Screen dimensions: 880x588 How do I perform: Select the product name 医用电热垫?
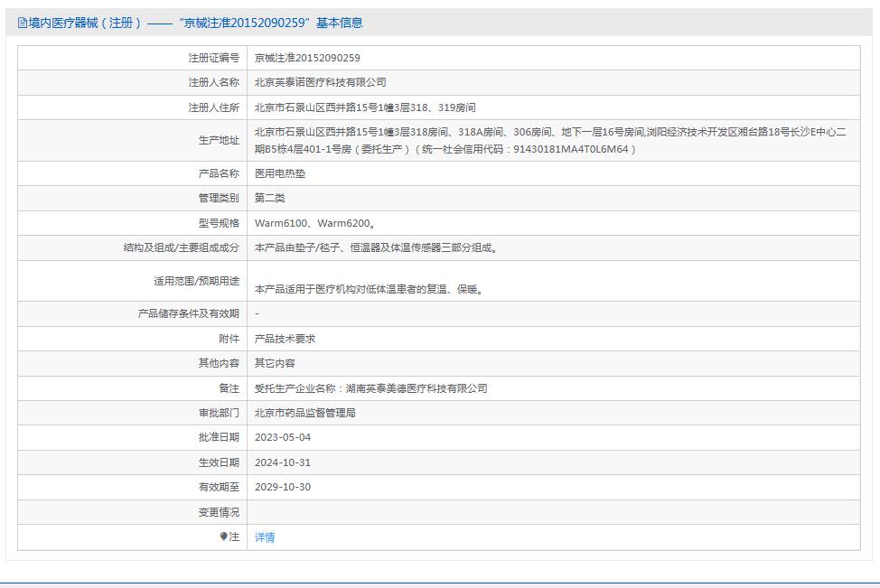280,173
